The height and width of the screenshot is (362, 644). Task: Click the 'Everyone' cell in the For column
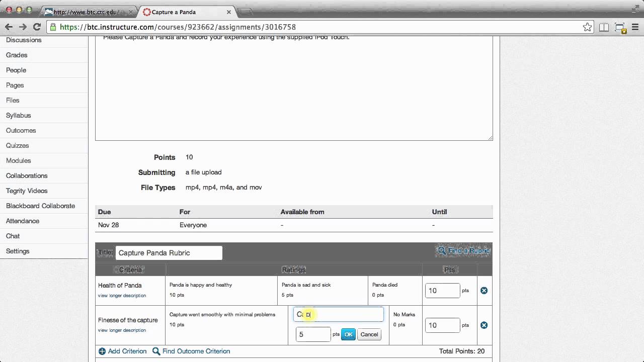(193, 225)
